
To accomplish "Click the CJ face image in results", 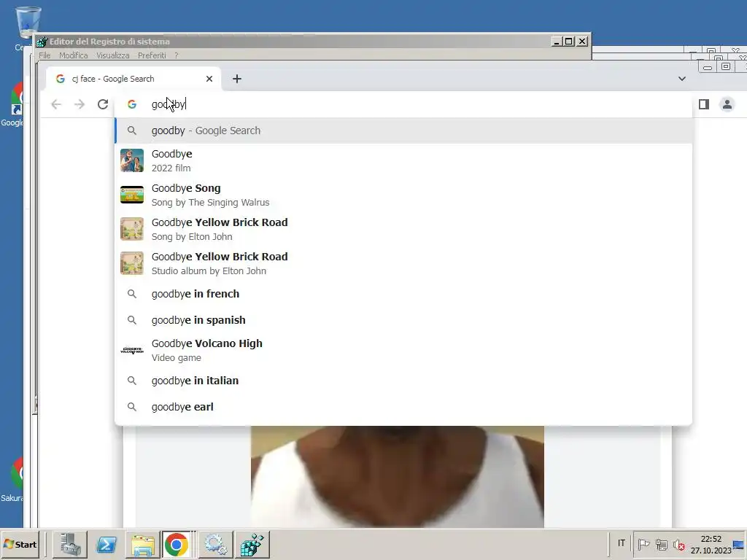I will point(398,477).
